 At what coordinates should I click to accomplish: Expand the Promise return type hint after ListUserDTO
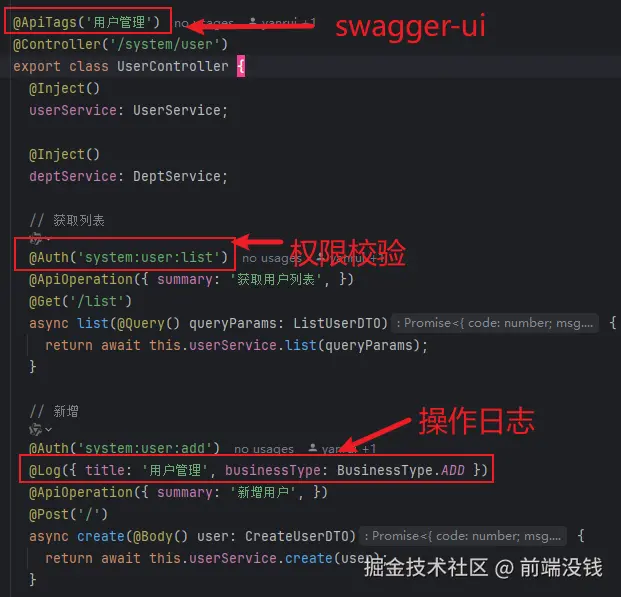[x=495, y=323]
